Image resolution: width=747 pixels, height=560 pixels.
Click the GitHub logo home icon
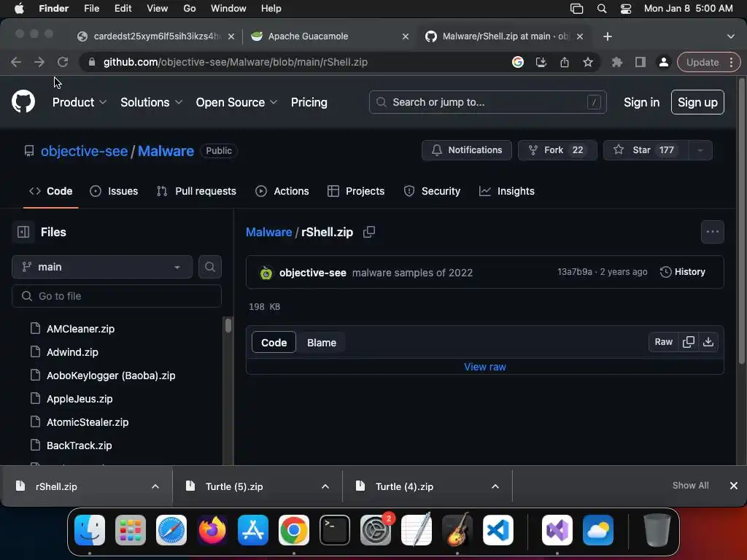[x=23, y=101]
